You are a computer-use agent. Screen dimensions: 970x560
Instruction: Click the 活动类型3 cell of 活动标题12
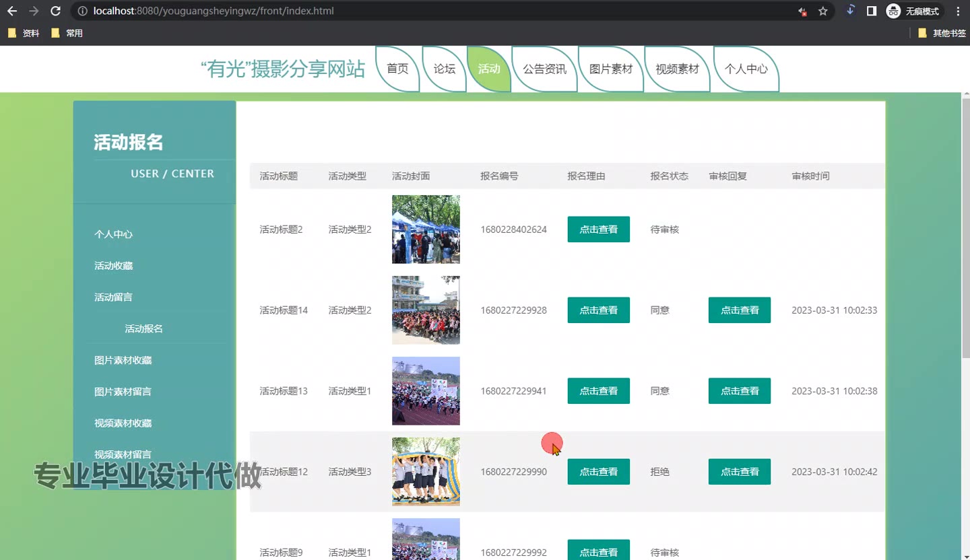coord(350,472)
